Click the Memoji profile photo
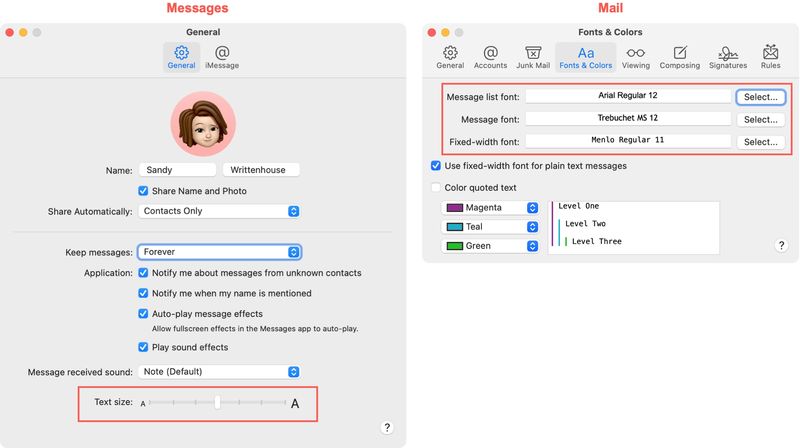Screen dimensions: 800x448 tap(203, 124)
